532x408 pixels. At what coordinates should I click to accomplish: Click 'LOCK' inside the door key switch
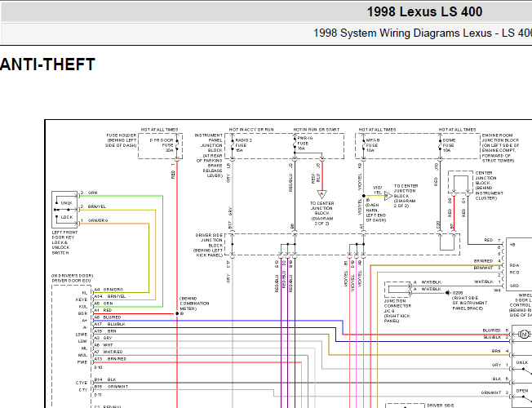(67, 217)
